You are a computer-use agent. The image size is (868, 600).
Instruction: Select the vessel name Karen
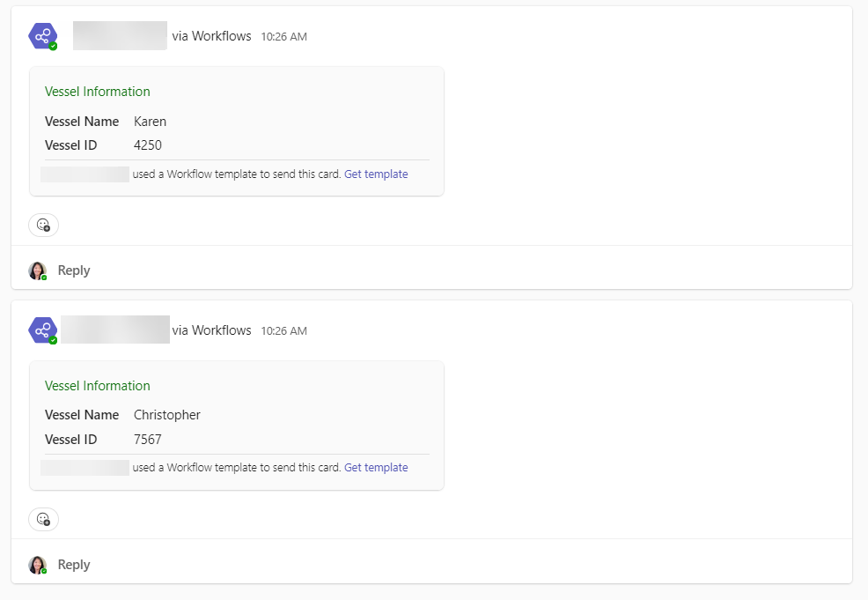150,122
